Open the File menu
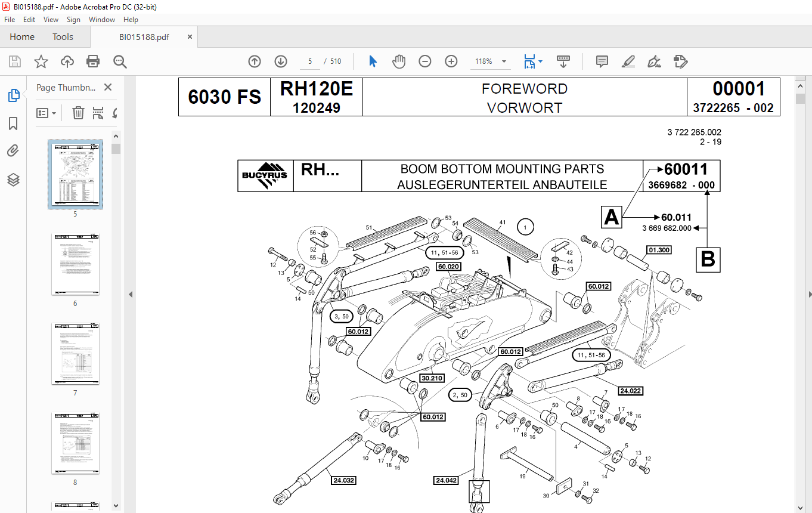The image size is (812, 513). tap(10, 20)
